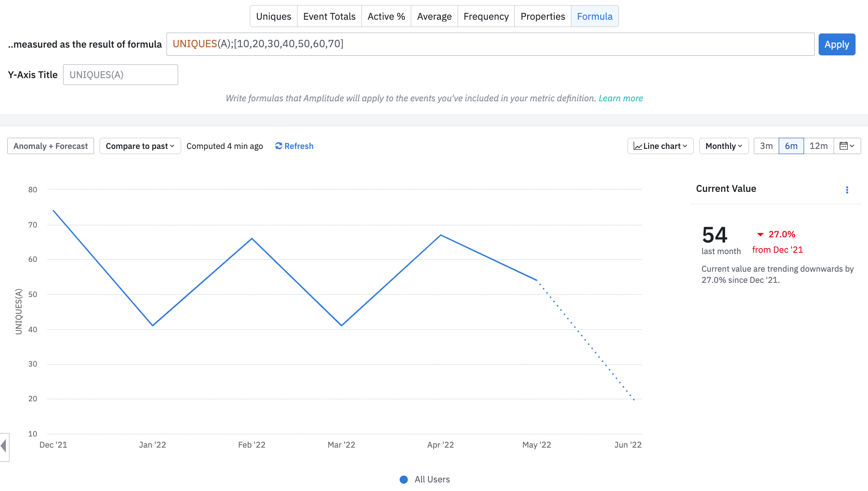Select the 3m time range
Screen dimensions: 868x491
(766, 146)
